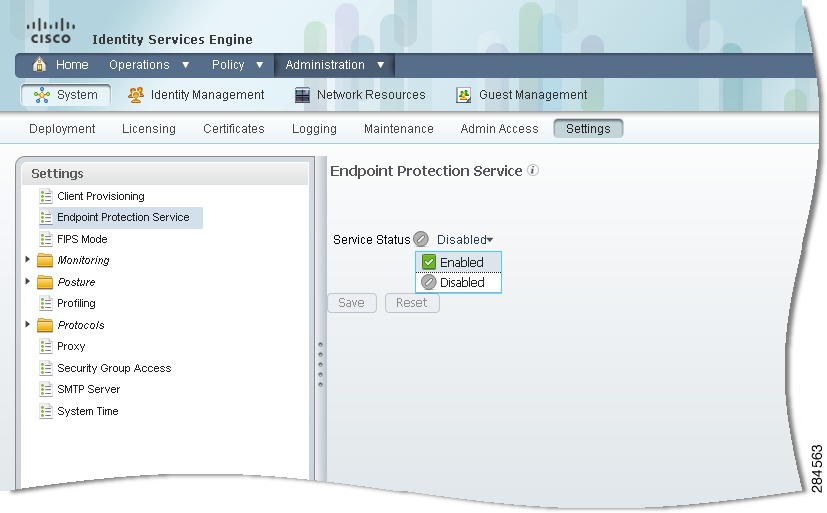This screenshot has width=827, height=513.
Task: Select Endpoint Protection Service tree item
Action: tap(123, 217)
